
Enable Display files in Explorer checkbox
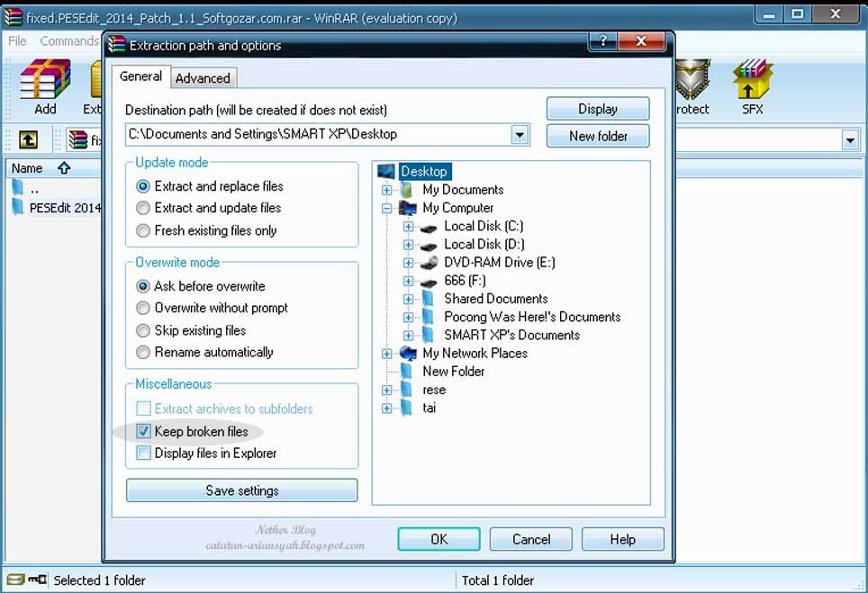(x=143, y=453)
